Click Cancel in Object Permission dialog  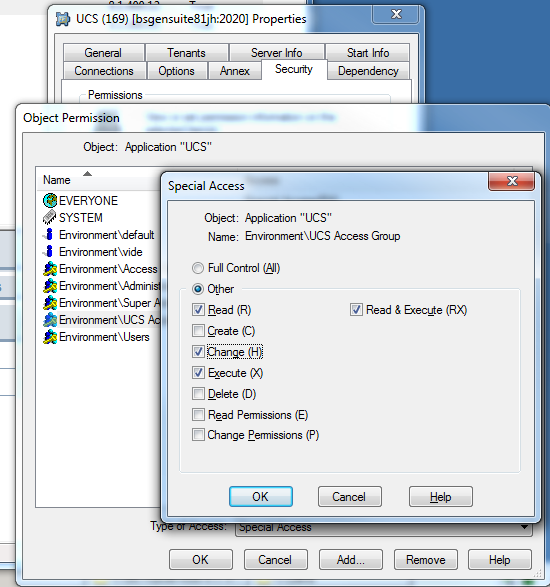(x=275, y=560)
